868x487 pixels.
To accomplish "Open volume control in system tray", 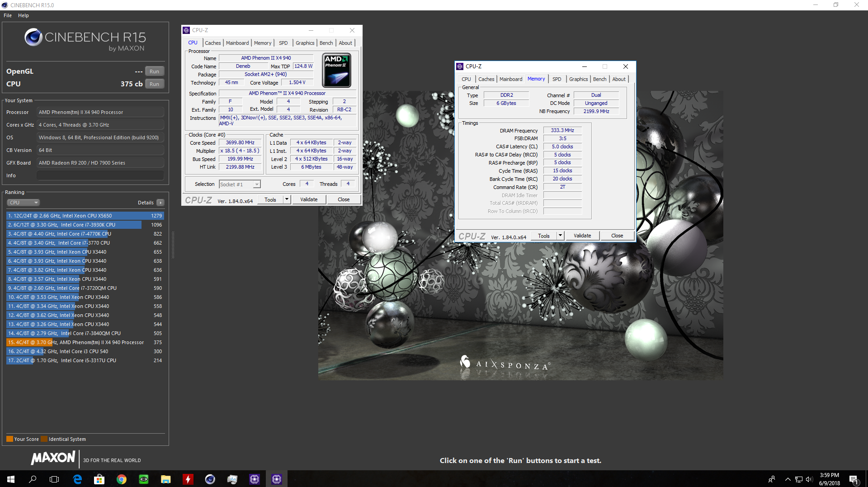I will [809, 479].
